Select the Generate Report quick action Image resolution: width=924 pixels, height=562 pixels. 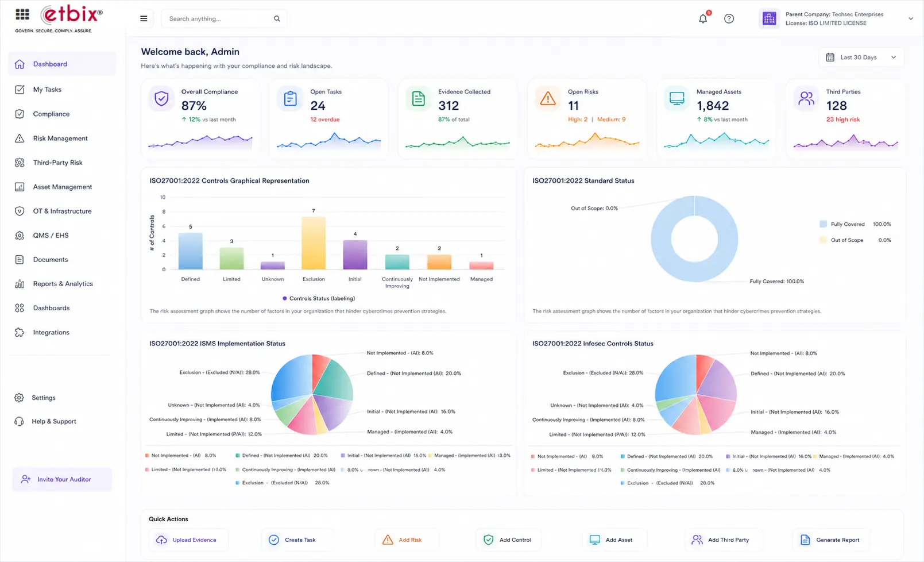tap(832, 540)
